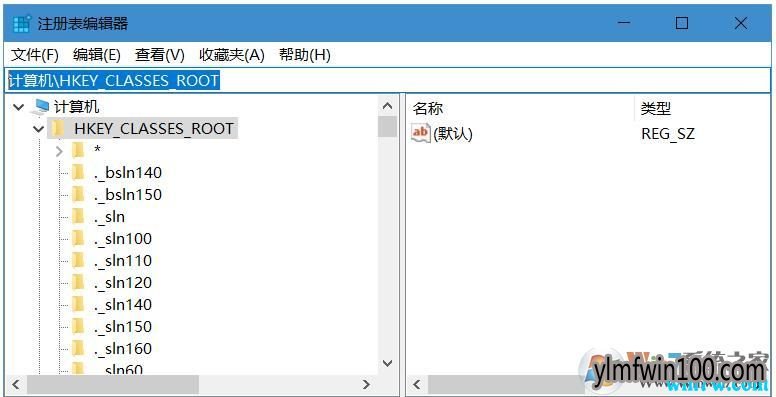Click the registry path address bar
The height and width of the screenshot is (397, 776).
tap(388, 80)
